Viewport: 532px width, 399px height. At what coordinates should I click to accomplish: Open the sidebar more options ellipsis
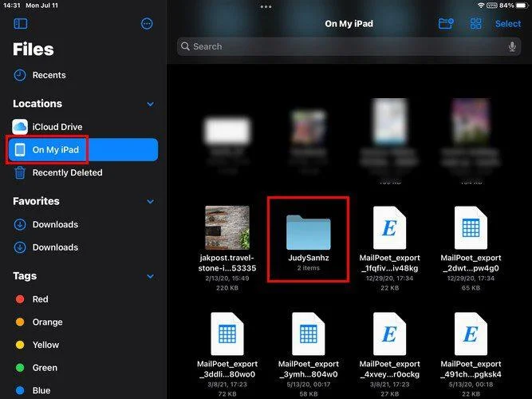point(147,23)
